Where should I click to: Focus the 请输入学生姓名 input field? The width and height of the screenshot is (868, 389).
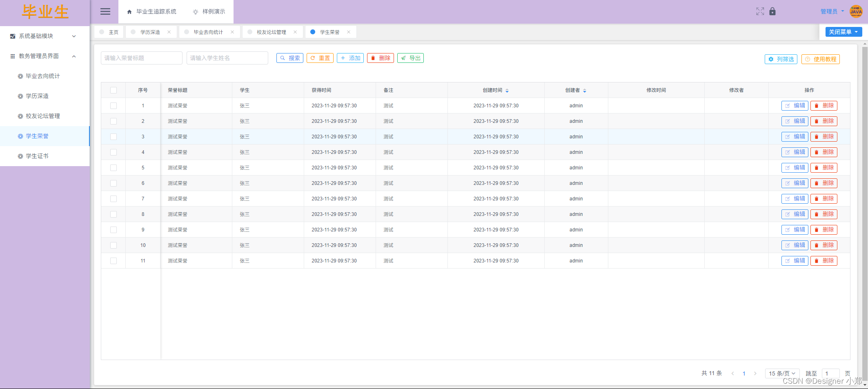coord(227,58)
